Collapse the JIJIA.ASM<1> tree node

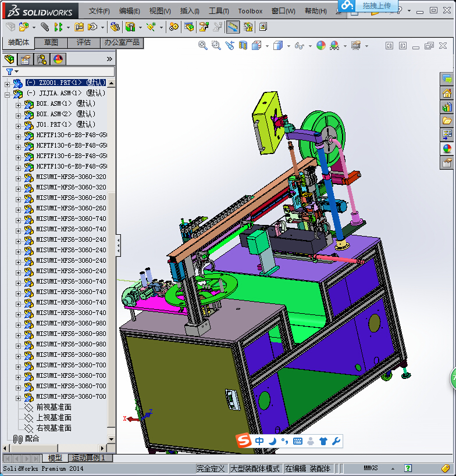(8, 95)
